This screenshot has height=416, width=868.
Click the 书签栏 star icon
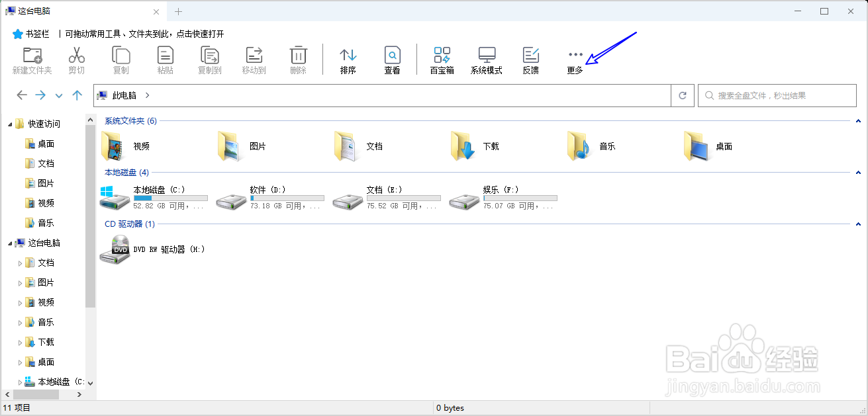click(18, 34)
